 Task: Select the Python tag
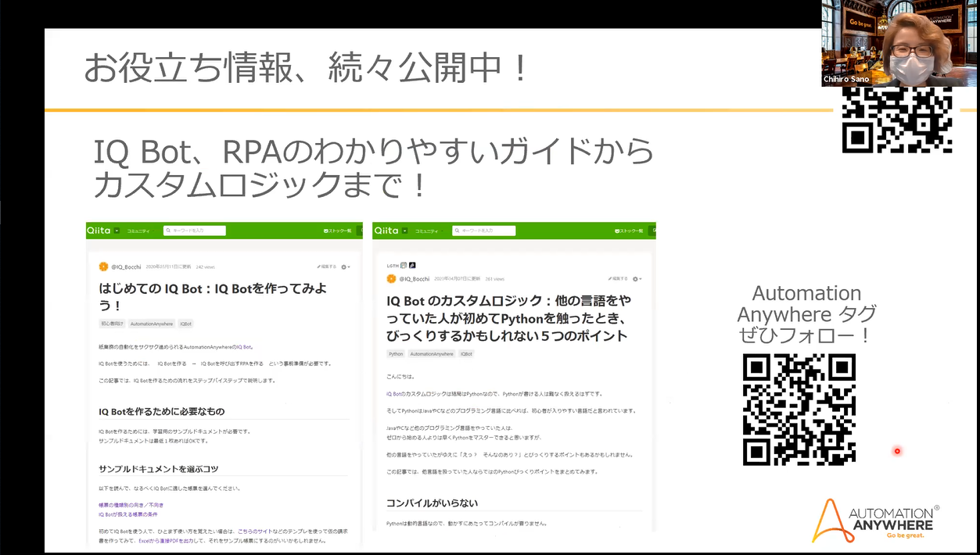[x=396, y=354]
